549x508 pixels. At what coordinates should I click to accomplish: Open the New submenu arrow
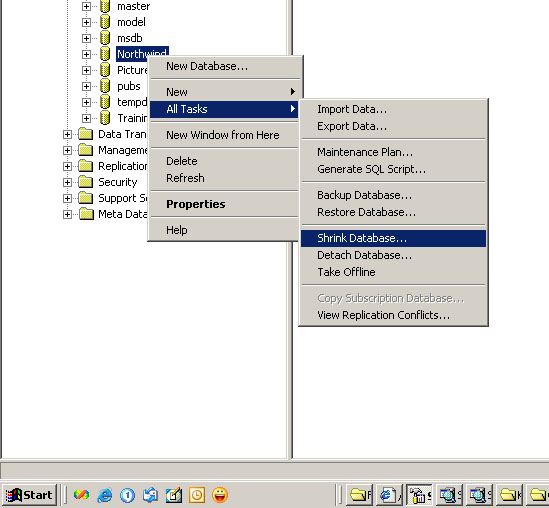[x=293, y=92]
